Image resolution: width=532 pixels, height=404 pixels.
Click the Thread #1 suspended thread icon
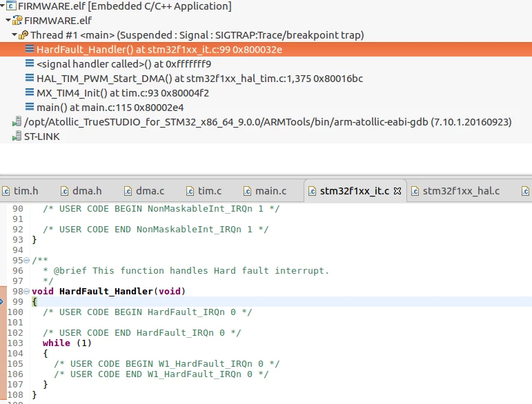click(x=23, y=34)
